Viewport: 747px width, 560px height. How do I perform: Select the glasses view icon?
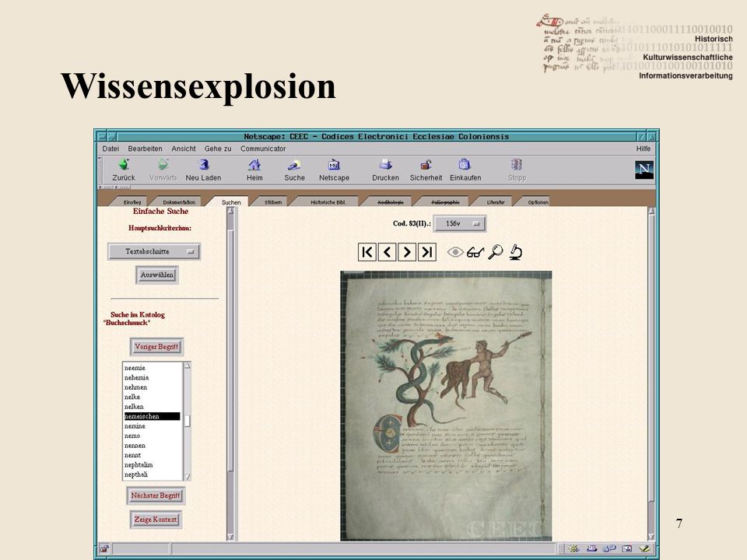[x=475, y=252]
